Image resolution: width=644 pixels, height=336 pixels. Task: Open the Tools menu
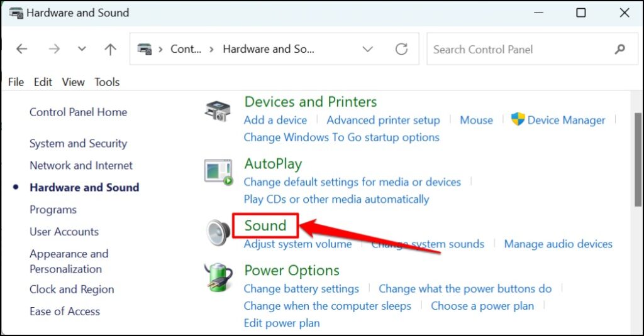pos(107,82)
